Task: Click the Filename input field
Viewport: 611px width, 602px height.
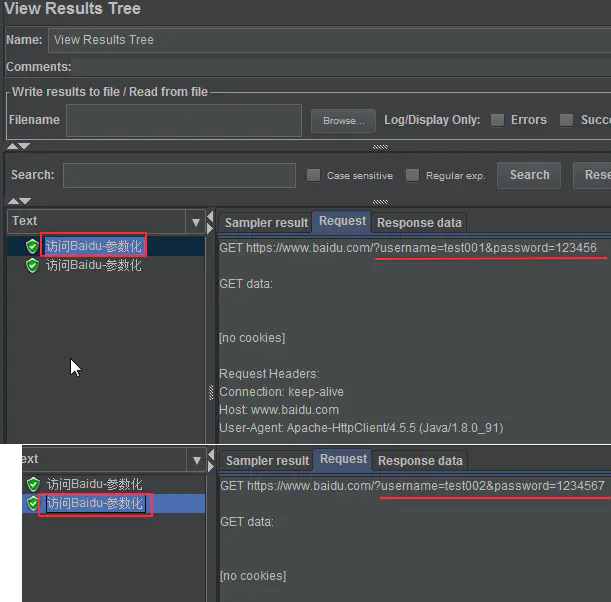Action: coord(184,120)
